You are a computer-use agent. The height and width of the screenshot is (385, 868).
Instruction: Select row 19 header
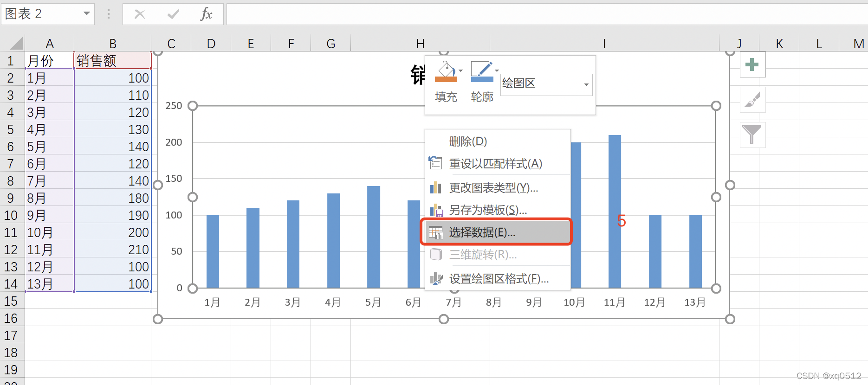[11, 370]
